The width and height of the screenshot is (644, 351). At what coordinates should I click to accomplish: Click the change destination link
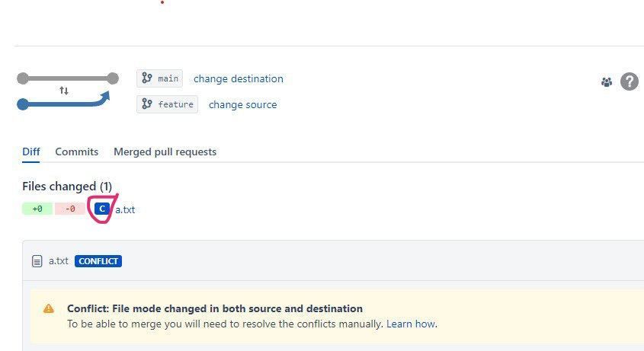(x=239, y=79)
